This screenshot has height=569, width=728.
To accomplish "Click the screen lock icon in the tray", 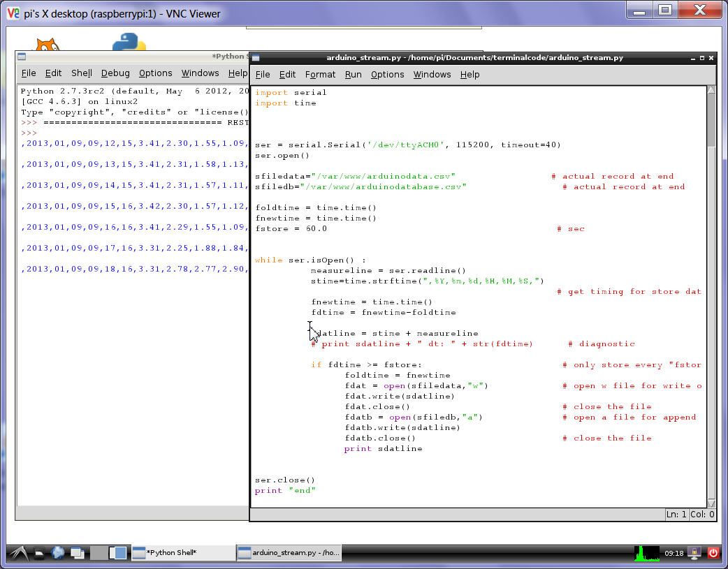I will pyautogui.click(x=695, y=552).
